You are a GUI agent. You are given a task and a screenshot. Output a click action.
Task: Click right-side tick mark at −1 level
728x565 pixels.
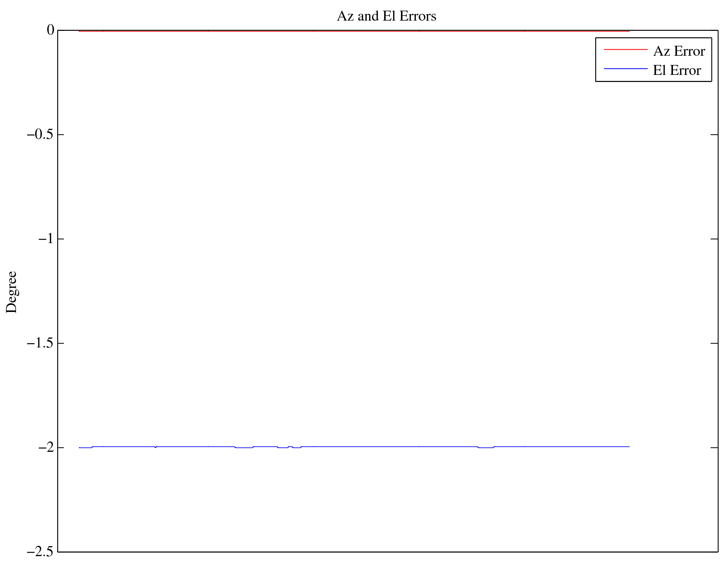click(714, 239)
